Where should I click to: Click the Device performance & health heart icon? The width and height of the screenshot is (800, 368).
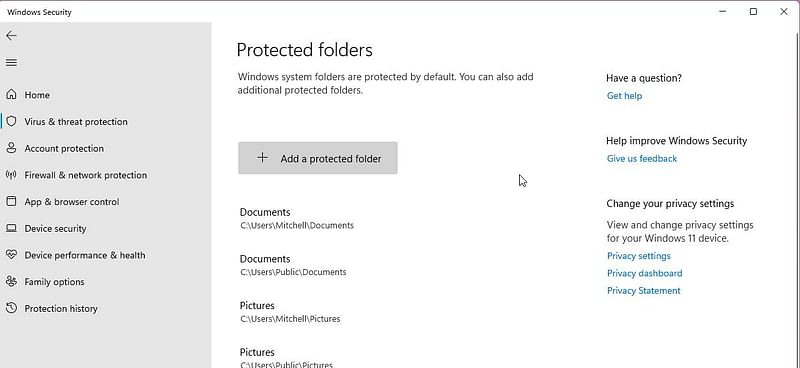click(x=11, y=255)
